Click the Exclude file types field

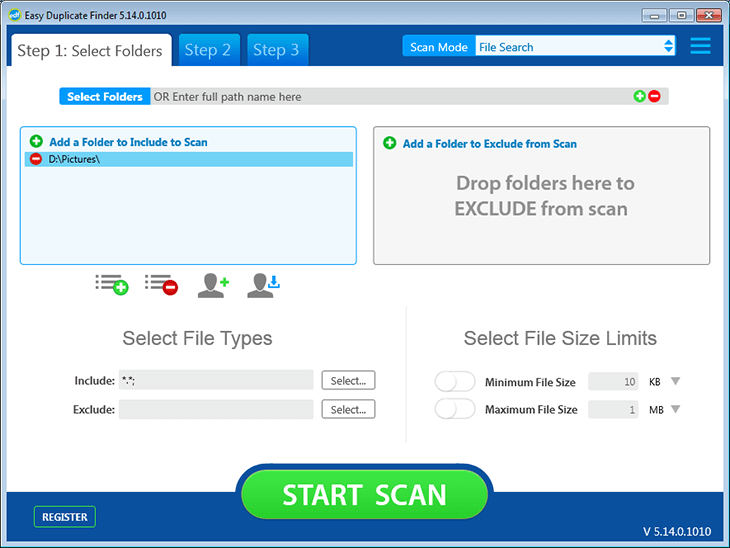point(216,409)
